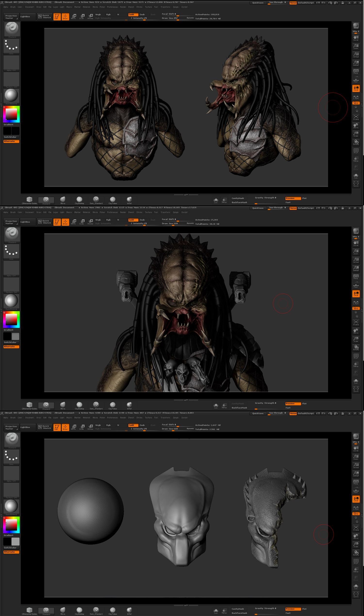Open Dots stroke picker in two-bust window
The image size is (364, 616).
pyautogui.click(x=12, y=46)
